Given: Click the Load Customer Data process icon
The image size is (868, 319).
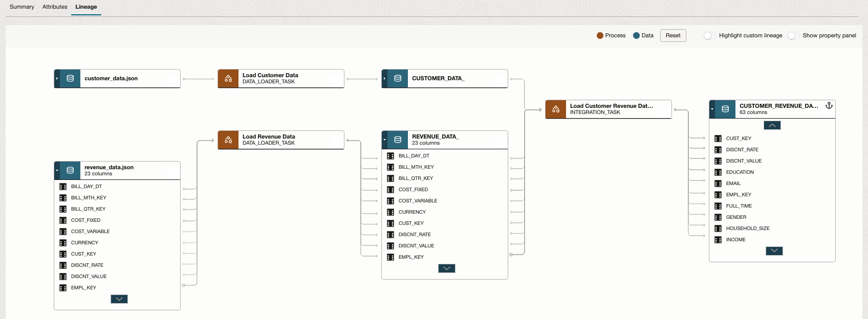Looking at the screenshot, I should pos(228,79).
